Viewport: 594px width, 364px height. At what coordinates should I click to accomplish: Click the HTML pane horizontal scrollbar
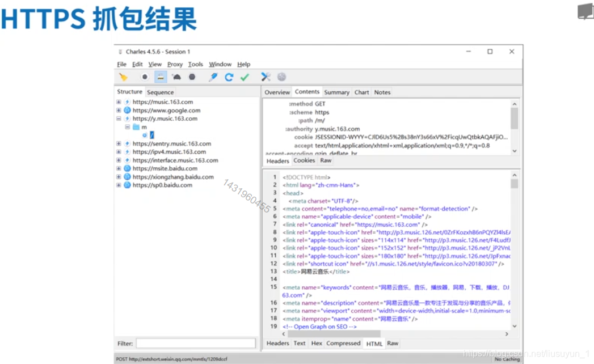(x=334, y=334)
